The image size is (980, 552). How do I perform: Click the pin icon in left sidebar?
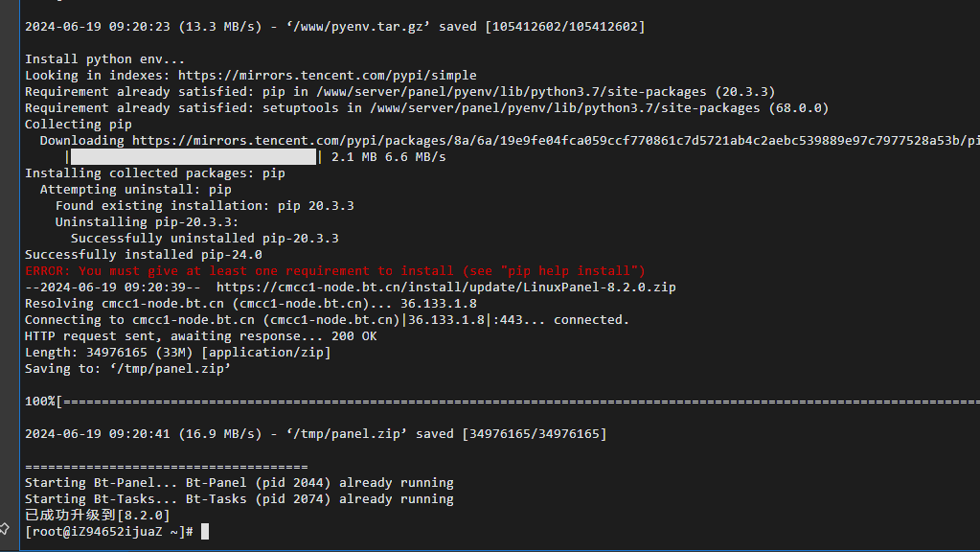(x=5, y=528)
